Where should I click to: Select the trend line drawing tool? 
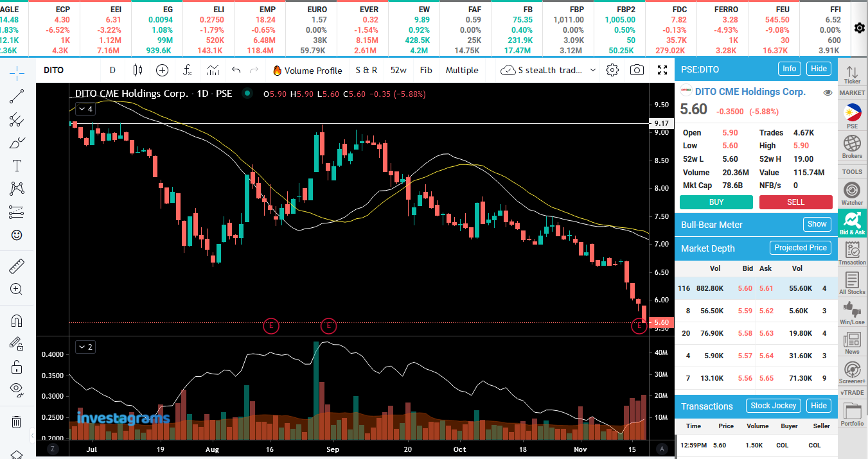[x=17, y=96]
